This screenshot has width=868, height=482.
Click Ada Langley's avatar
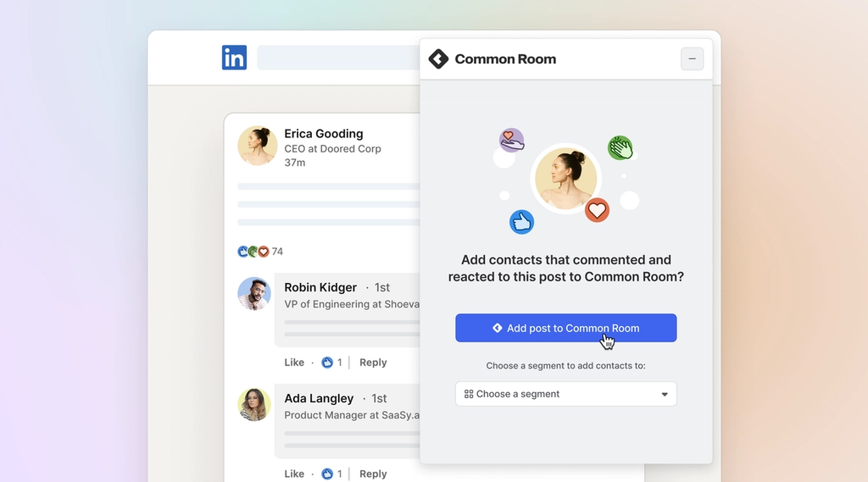(x=254, y=405)
